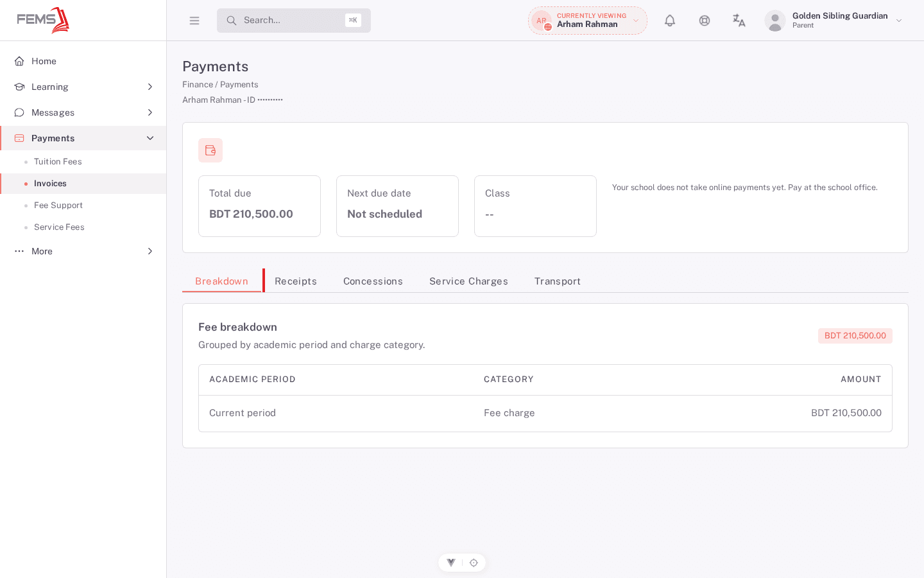Viewport: 924px width, 578px height.
Task: Expand the Learning submenu chevron
Action: point(150,87)
